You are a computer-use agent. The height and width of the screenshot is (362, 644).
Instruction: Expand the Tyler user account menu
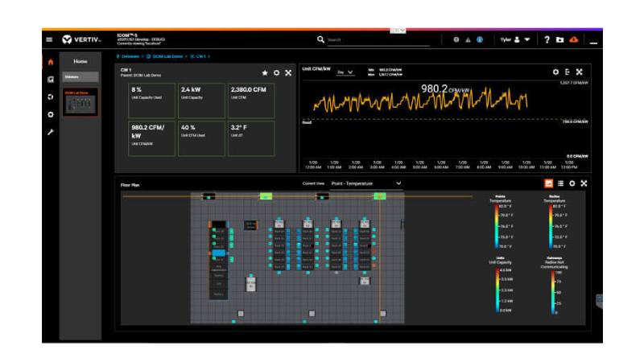click(x=514, y=39)
